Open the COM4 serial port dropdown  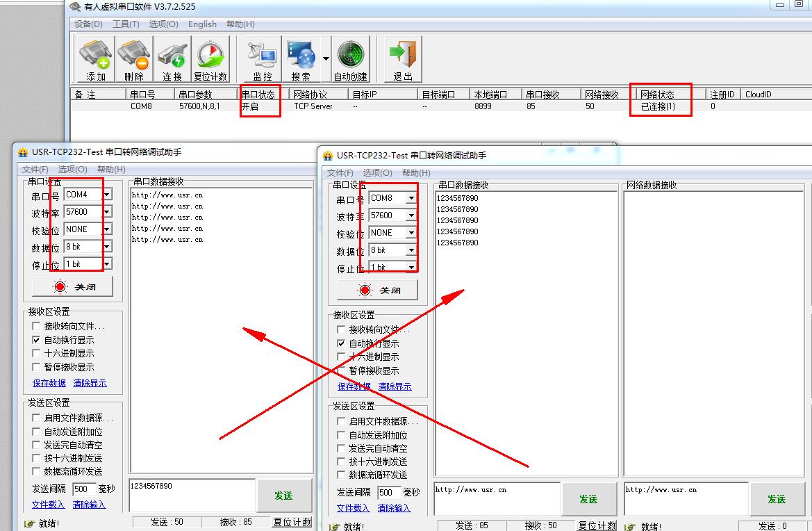(106, 195)
